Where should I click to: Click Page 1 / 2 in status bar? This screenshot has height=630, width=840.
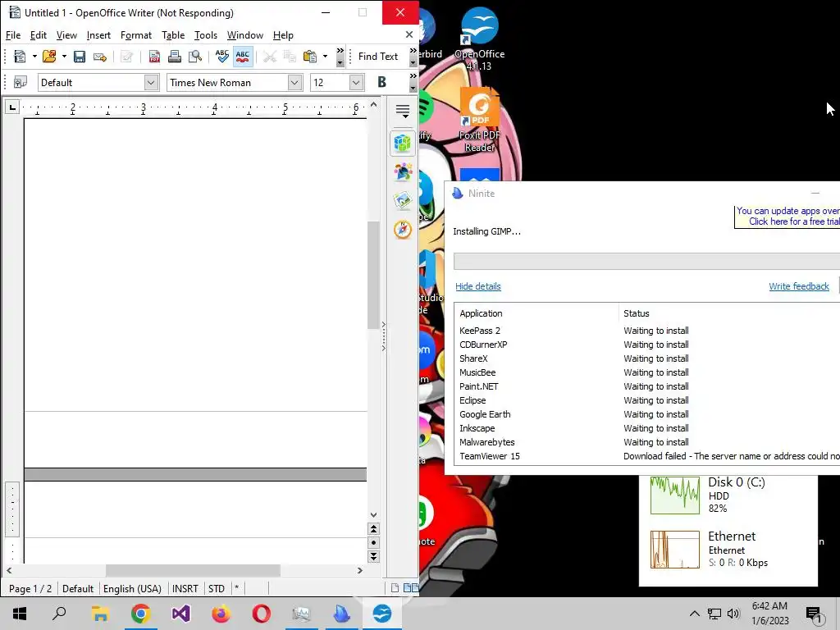pos(30,588)
